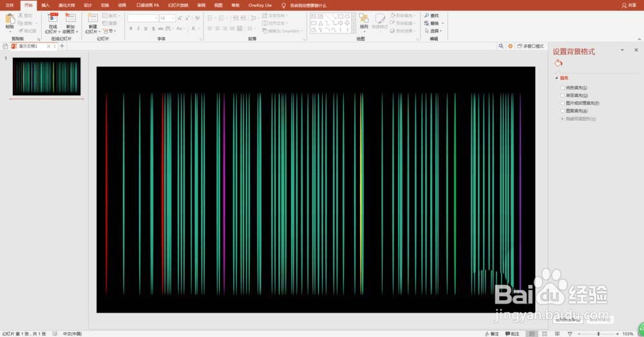Open the Replace (替换) dropdown arrow
Screen dimensions: 644x337
442,23
